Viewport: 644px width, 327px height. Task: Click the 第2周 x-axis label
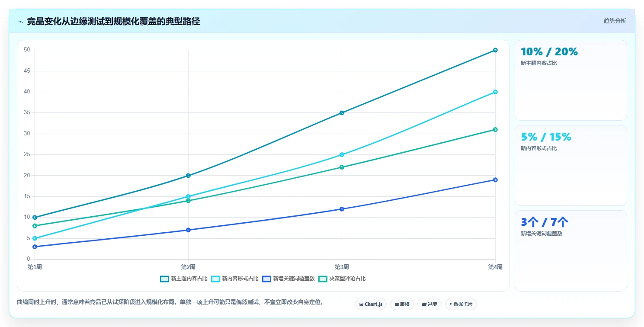point(188,267)
